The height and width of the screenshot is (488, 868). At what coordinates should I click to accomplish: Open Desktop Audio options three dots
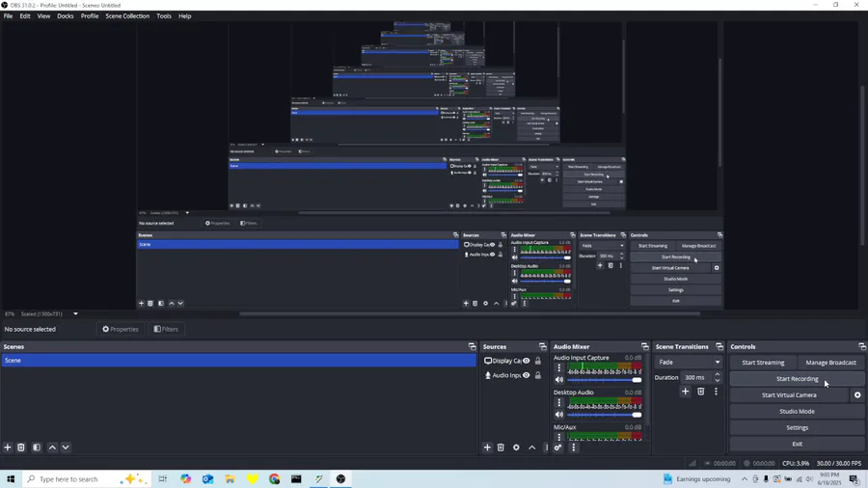tap(559, 403)
